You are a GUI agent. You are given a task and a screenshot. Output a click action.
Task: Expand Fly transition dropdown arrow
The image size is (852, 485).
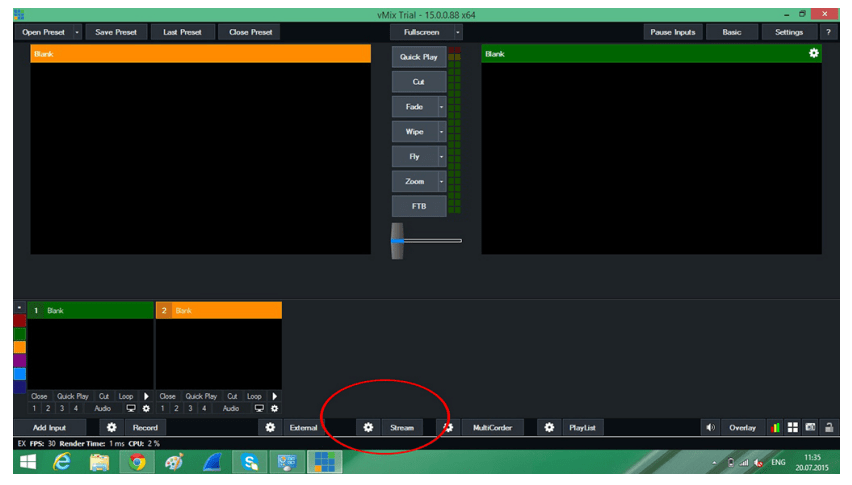(x=441, y=156)
